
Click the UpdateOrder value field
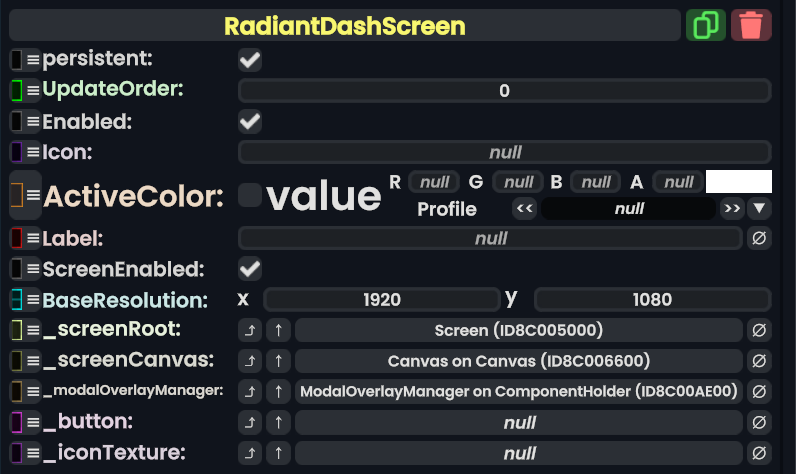[x=505, y=91]
